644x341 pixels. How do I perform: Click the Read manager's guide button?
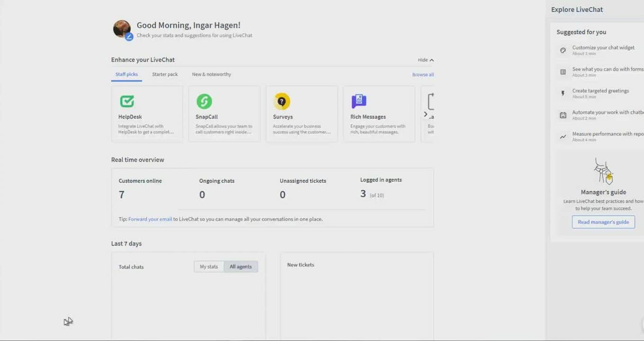click(603, 222)
